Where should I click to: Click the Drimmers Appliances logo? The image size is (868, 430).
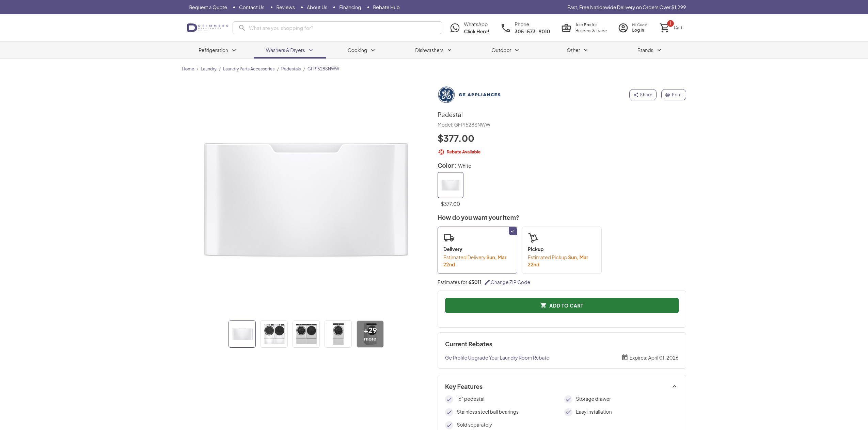pyautogui.click(x=207, y=28)
